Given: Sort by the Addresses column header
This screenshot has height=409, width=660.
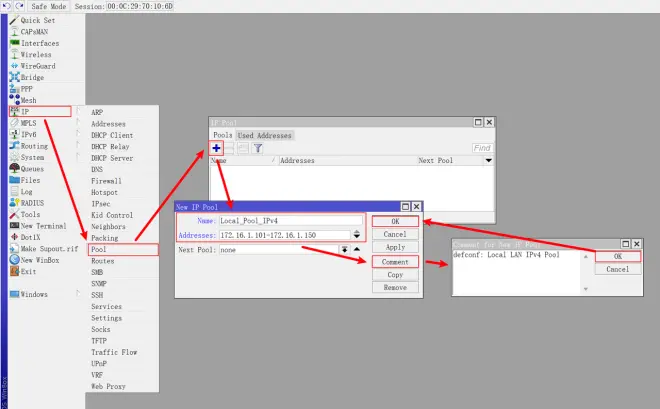Looking at the screenshot, I should [x=348, y=160].
